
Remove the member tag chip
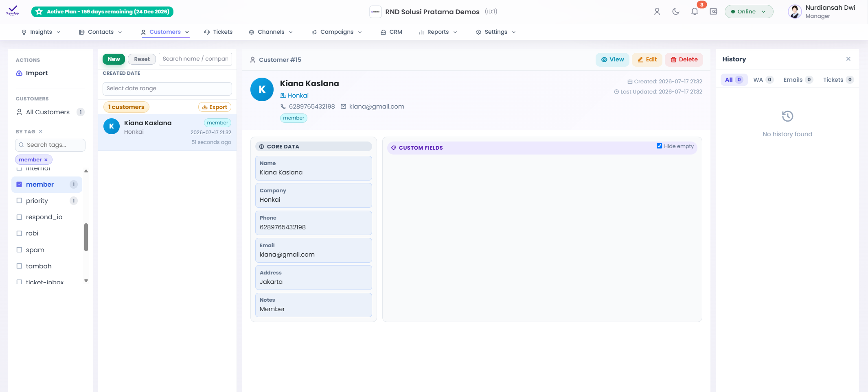pos(46,160)
